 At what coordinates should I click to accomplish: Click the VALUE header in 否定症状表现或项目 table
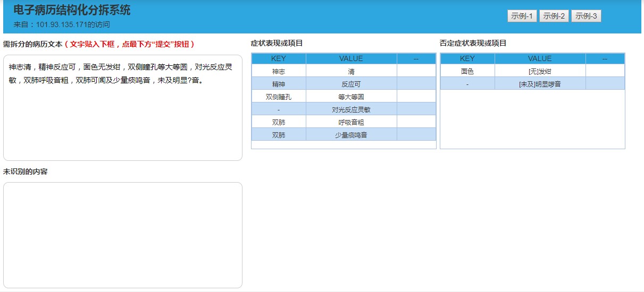click(x=540, y=58)
